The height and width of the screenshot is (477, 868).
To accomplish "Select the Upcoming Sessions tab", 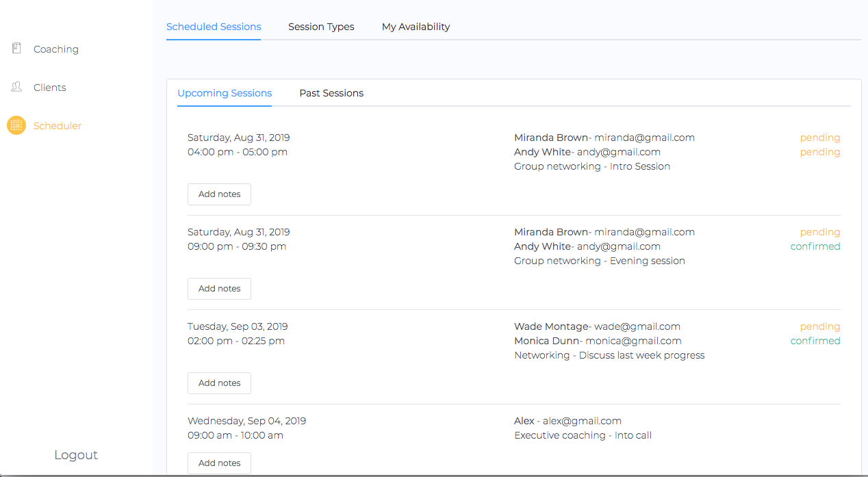I will [225, 93].
